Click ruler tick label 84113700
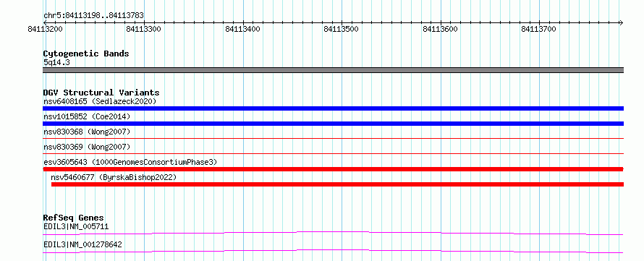The height and width of the screenshot is (261, 644). [539, 29]
